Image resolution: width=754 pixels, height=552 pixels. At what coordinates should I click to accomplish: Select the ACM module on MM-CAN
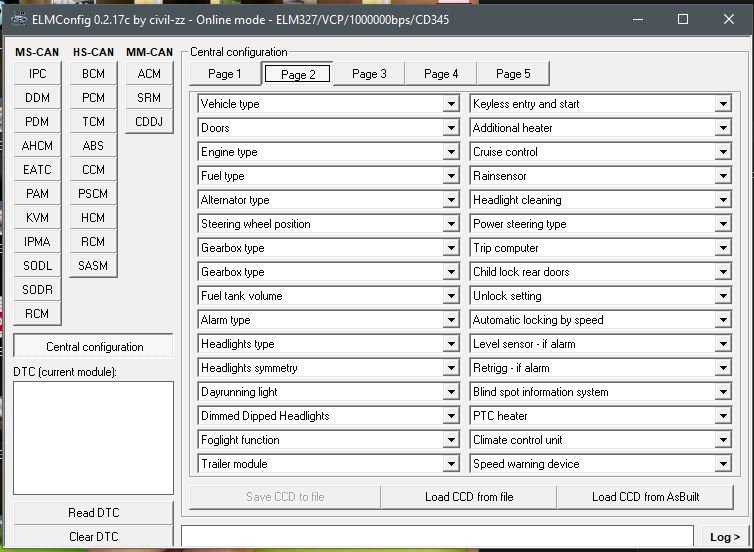(x=149, y=74)
